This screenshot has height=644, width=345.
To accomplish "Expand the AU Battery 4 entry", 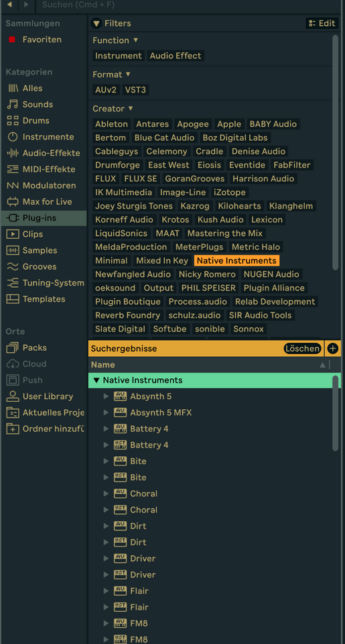I will pyautogui.click(x=106, y=429).
